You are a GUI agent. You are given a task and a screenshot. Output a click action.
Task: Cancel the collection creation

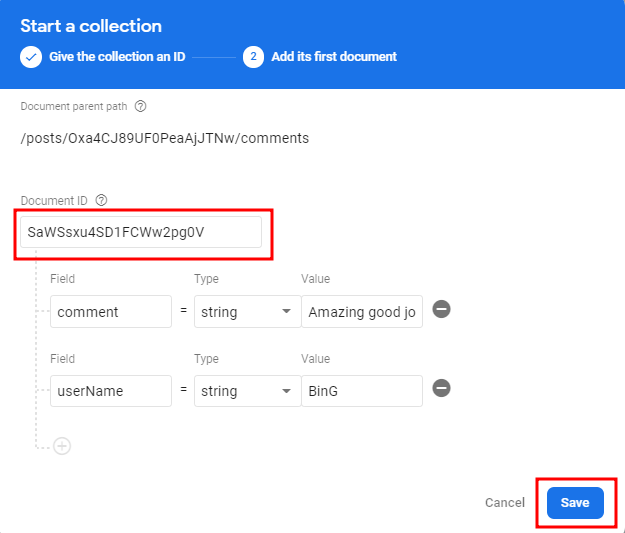(505, 503)
